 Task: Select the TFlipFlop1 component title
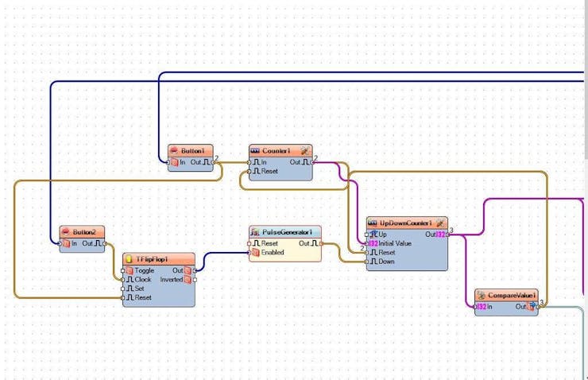[152, 259]
